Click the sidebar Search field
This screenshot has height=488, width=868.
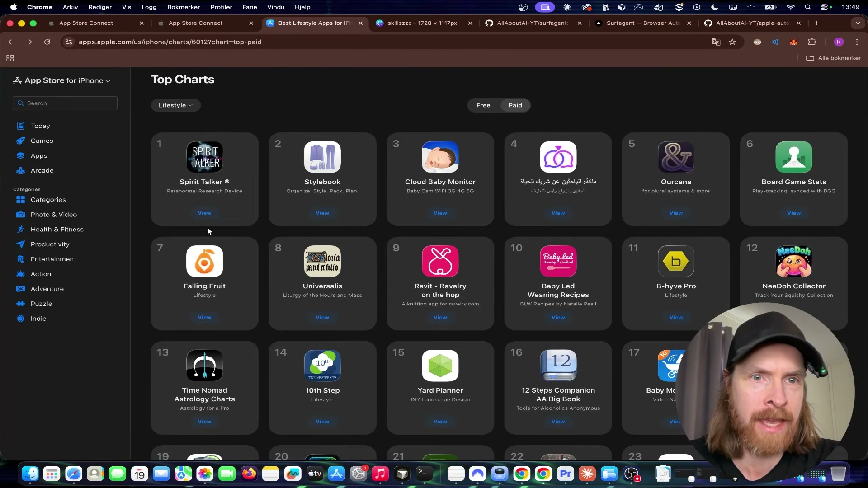click(66, 103)
